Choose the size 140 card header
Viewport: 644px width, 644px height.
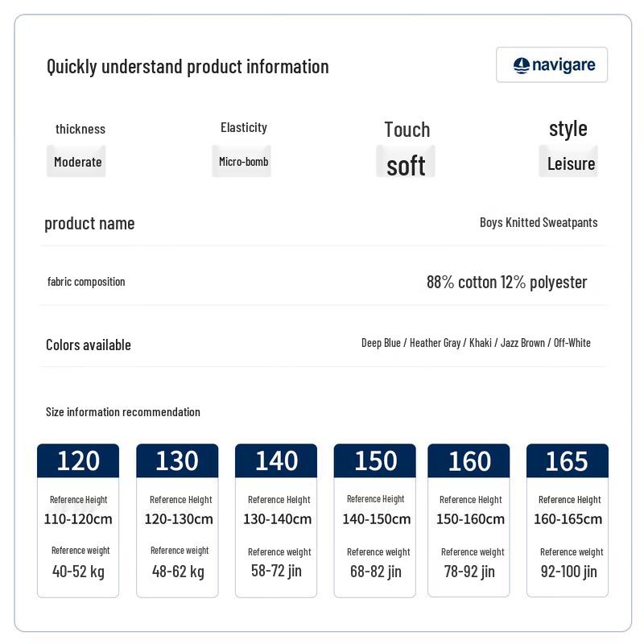click(276, 460)
